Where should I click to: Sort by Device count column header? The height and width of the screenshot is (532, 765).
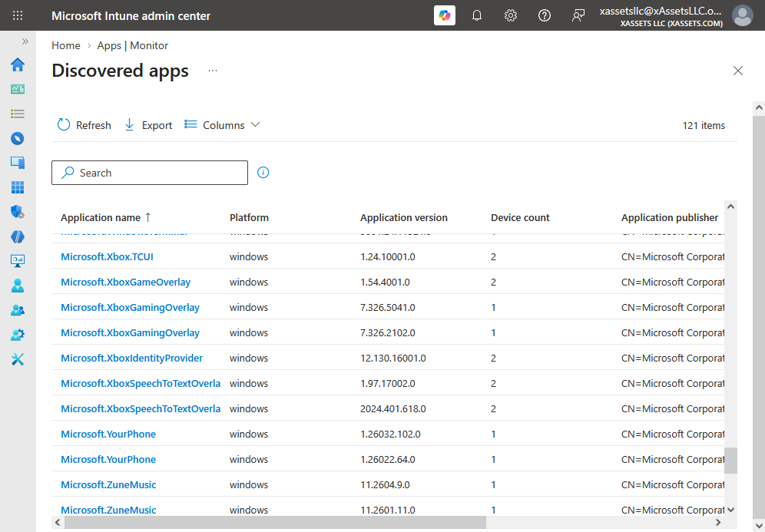coord(520,217)
